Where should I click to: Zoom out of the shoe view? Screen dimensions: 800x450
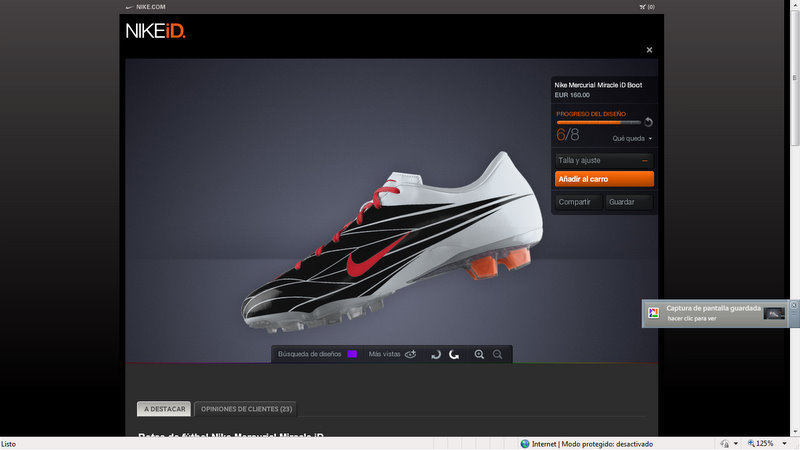pos(497,355)
